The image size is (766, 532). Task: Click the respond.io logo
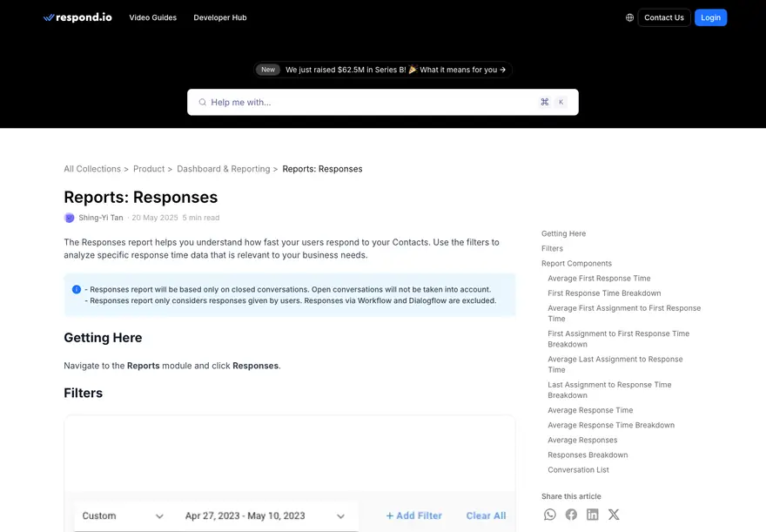coord(77,17)
